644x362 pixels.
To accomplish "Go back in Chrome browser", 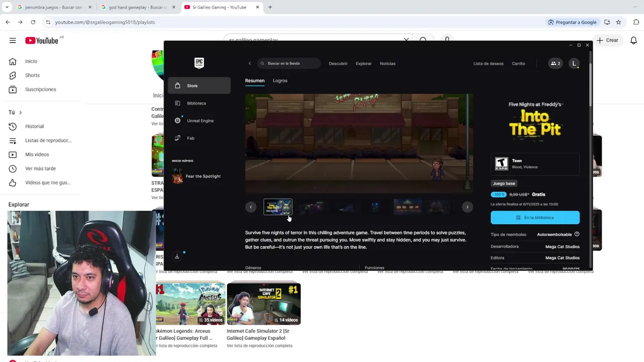I will point(8,22).
